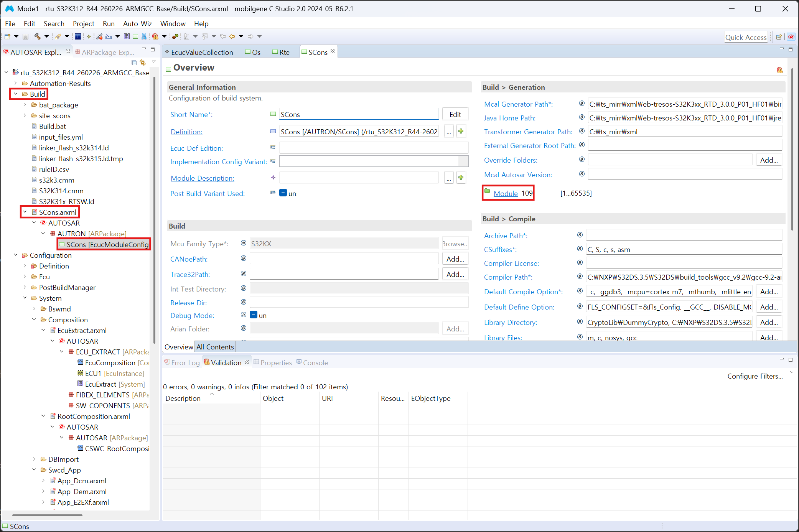Open the AUTOSAR Explorer view menu dropdown
This screenshot has width=799, height=532.
point(154,62)
